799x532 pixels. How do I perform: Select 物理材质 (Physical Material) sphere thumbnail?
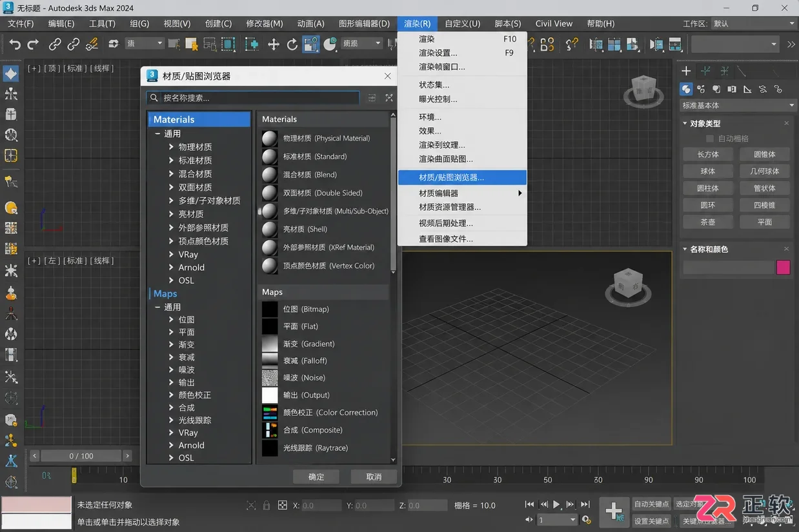click(270, 138)
